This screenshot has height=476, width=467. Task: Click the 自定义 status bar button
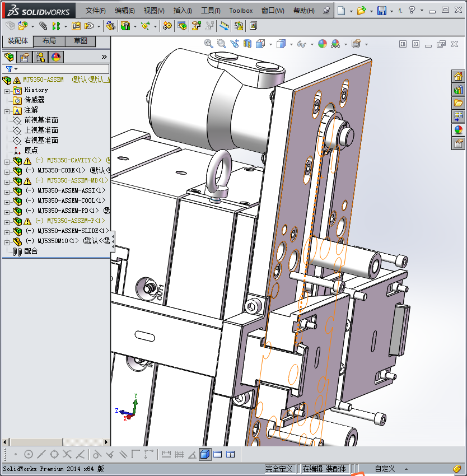click(x=385, y=468)
